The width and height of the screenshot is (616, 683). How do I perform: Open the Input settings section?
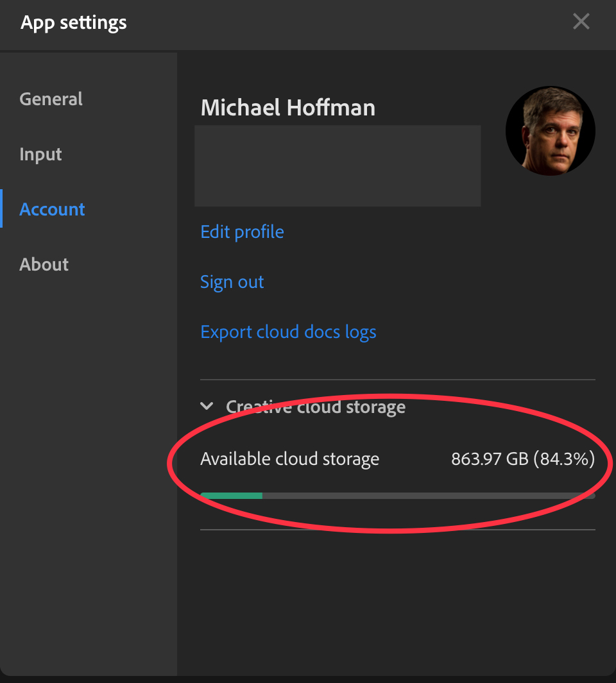pos(40,154)
